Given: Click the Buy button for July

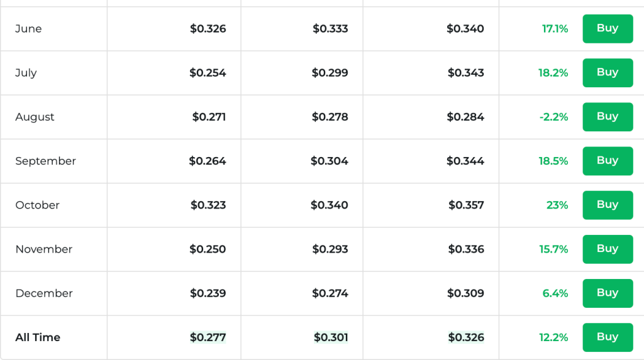Looking at the screenshot, I should pos(608,73).
